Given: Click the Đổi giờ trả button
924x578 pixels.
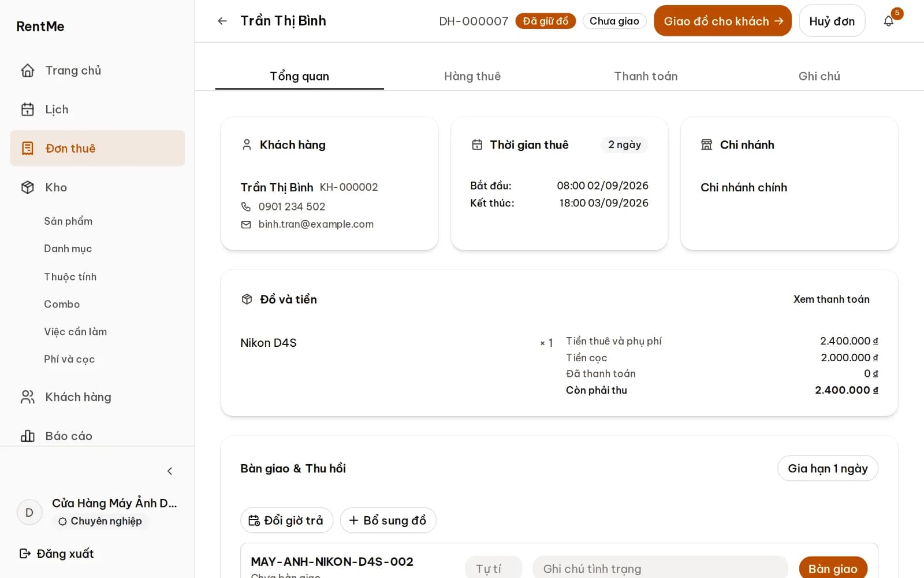Looking at the screenshot, I should point(286,520).
